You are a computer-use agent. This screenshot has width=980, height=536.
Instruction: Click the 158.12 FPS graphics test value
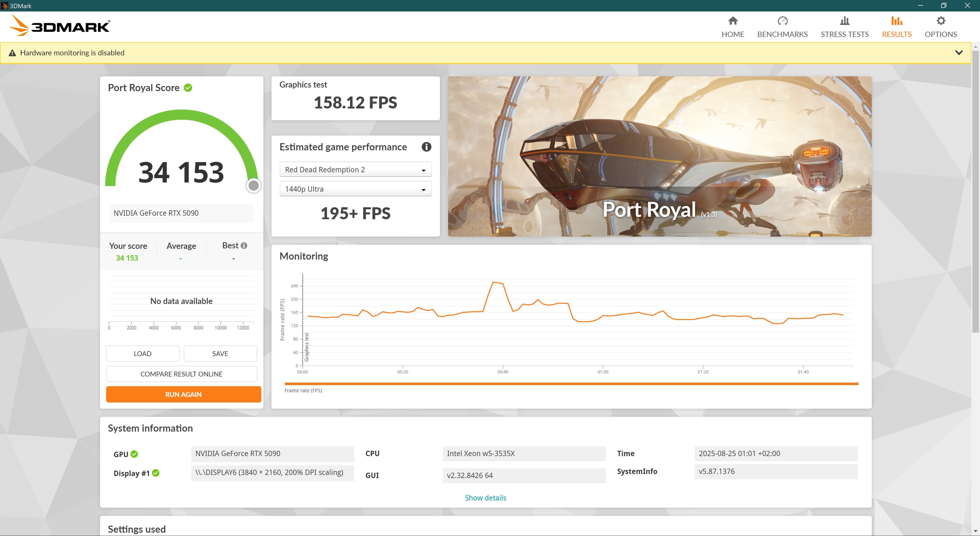pos(355,103)
